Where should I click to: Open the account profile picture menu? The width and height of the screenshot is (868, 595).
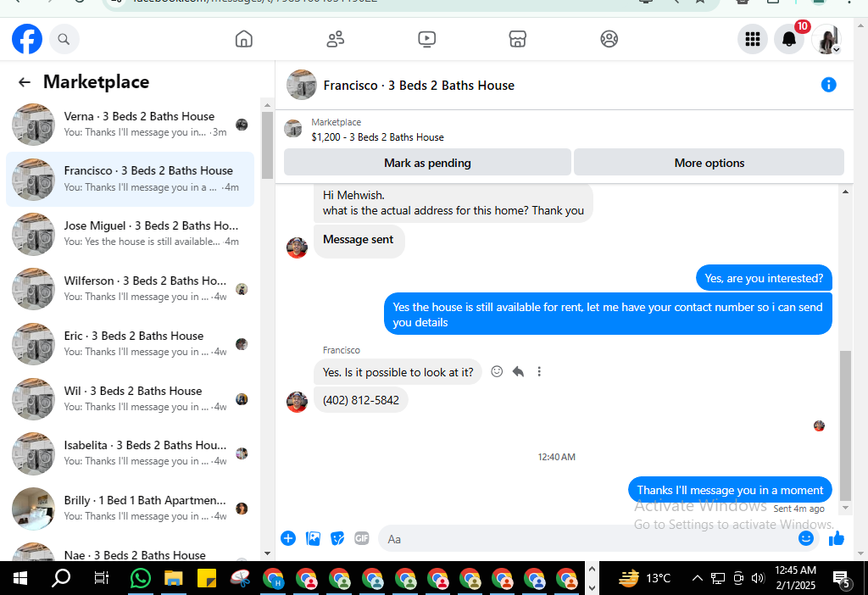click(826, 39)
